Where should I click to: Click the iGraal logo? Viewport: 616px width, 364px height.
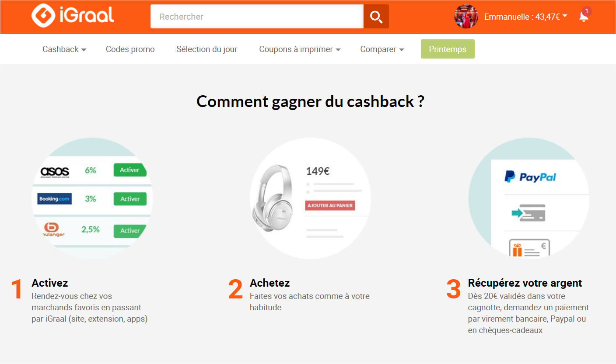click(73, 16)
